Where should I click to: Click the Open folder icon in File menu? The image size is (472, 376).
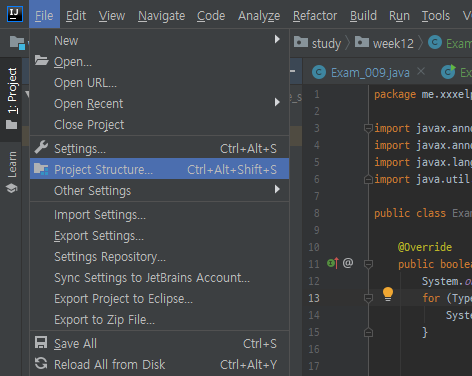tap(42, 60)
